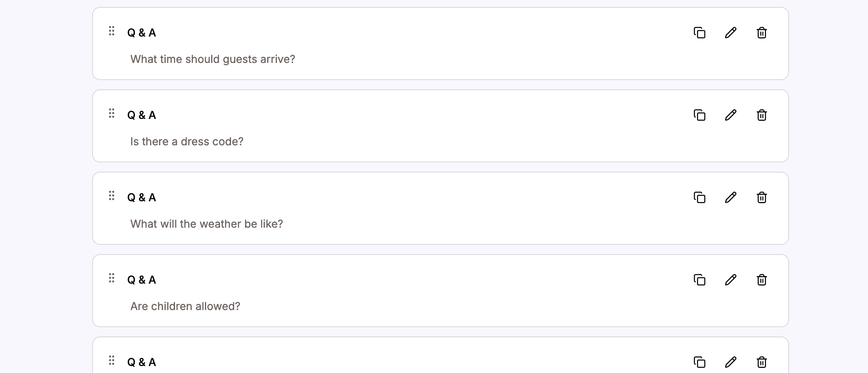Duplicate the 'Is there a dress code?' Q&A block
The height and width of the screenshot is (373, 868).
click(700, 115)
